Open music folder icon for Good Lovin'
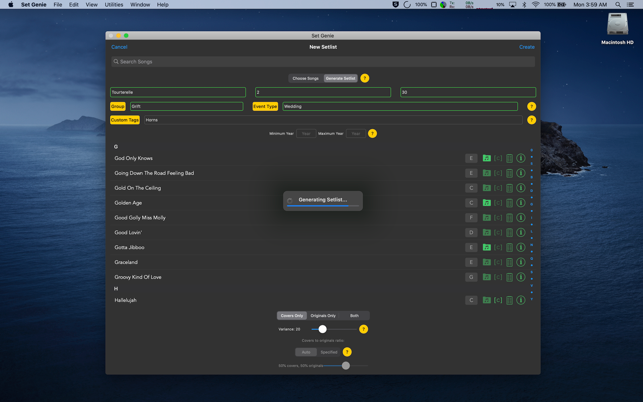The image size is (643, 402). (486, 233)
